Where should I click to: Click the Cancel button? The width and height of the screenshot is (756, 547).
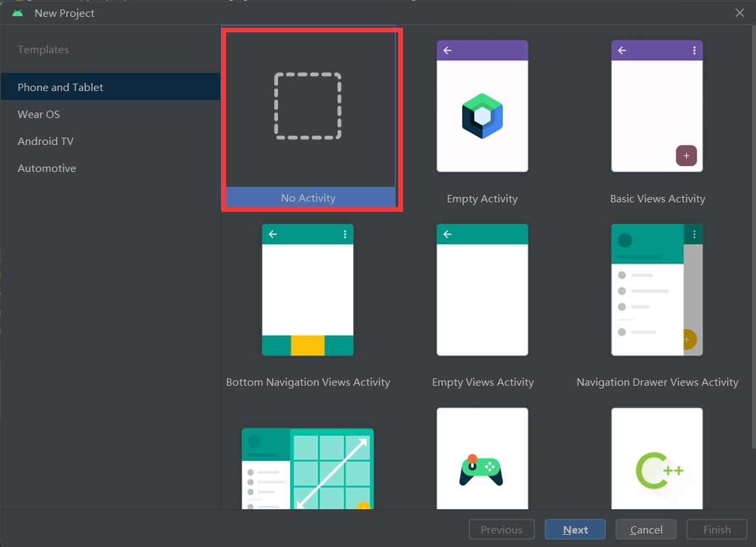646,529
